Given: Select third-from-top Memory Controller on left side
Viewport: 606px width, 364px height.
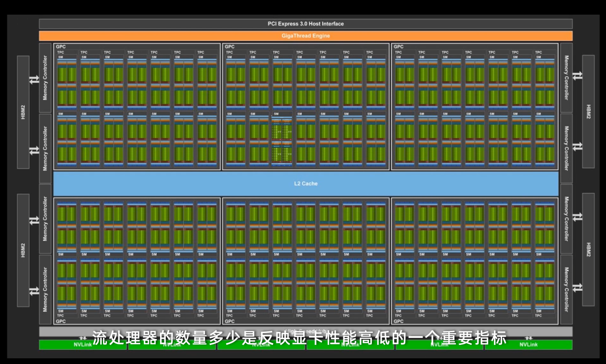Looking at the screenshot, I should tap(45, 219).
